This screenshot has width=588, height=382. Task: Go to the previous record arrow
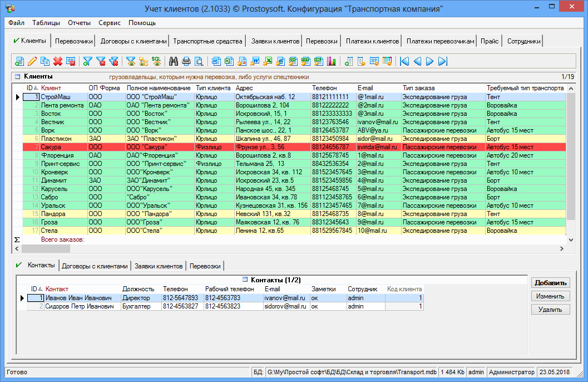pos(417,61)
